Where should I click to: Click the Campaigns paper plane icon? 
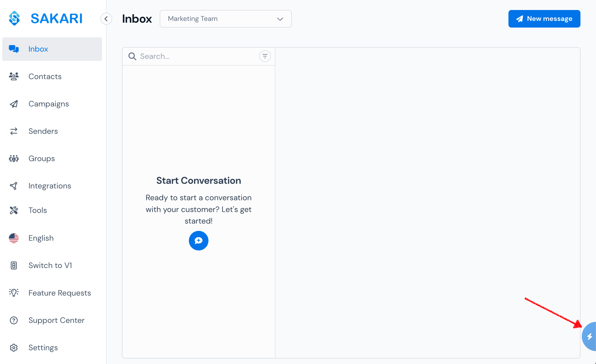point(14,104)
